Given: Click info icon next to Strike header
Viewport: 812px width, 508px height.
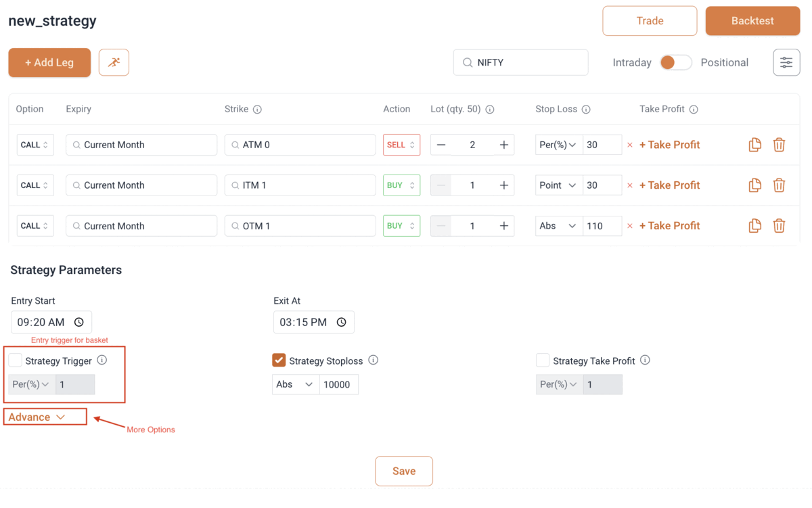Looking at the screenshot, I should point(257,110).
